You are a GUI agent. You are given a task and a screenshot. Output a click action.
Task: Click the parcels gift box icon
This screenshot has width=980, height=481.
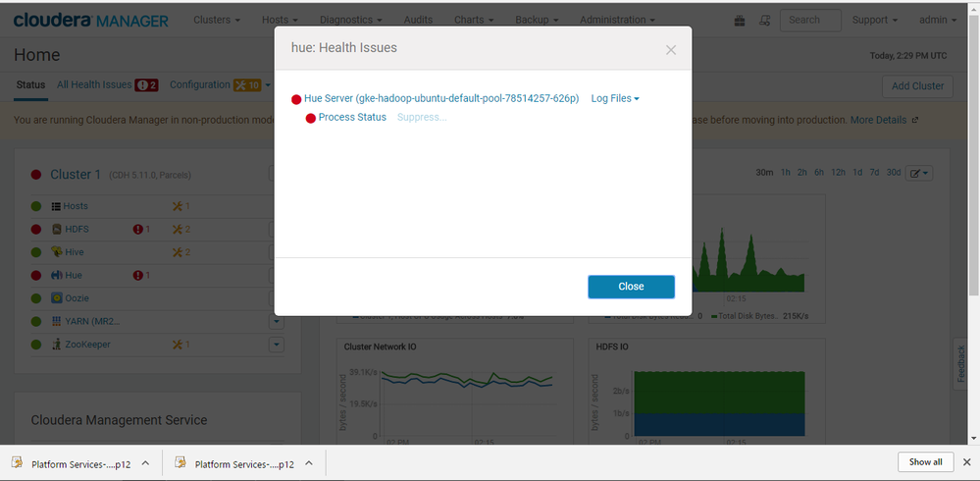tap(740, 21)
